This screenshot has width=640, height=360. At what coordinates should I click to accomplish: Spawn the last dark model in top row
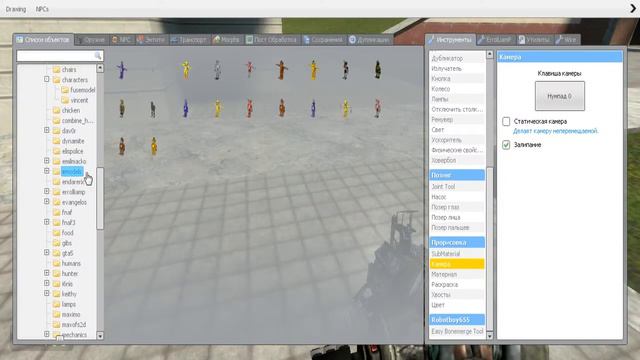(378, 70)
